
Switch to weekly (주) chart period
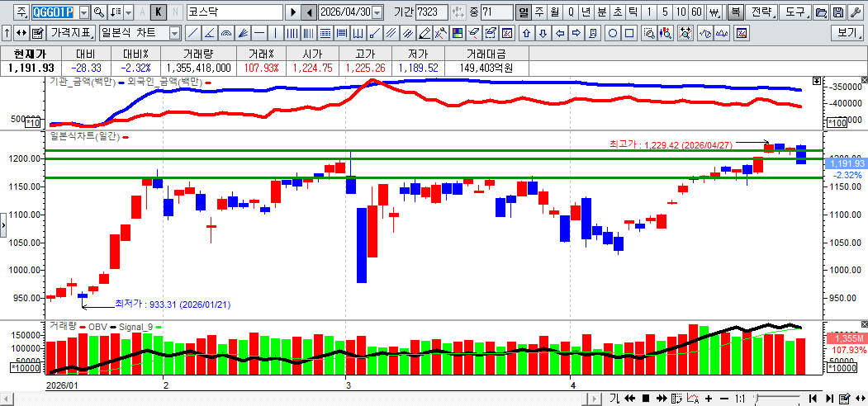[538, 12]
